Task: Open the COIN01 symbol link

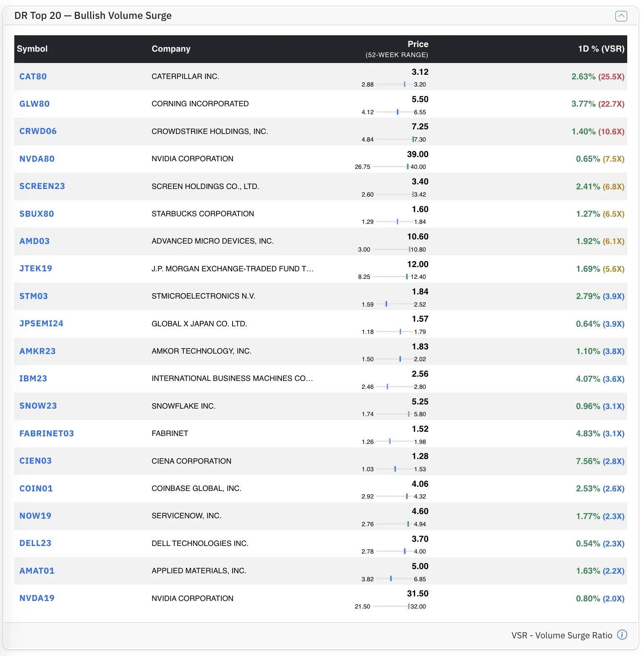Action: [x=36, y=488]
